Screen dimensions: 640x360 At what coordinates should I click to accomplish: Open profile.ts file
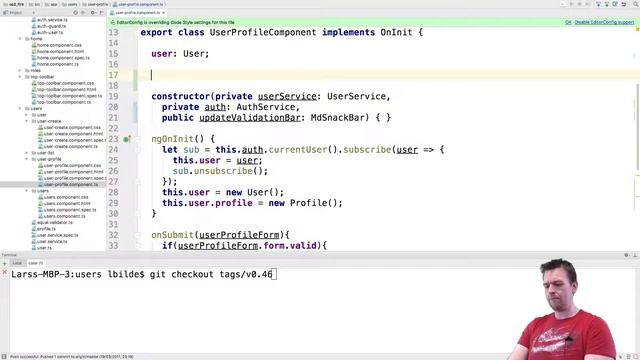pos(44,229)
